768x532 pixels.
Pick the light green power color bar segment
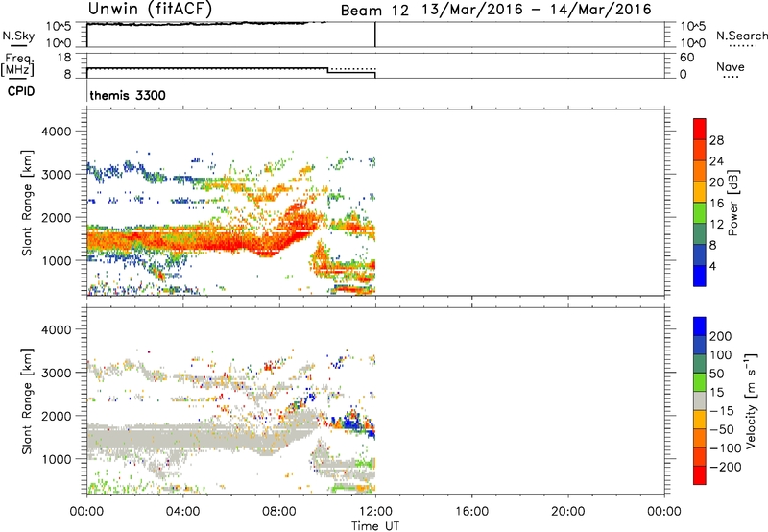point(700,213)
